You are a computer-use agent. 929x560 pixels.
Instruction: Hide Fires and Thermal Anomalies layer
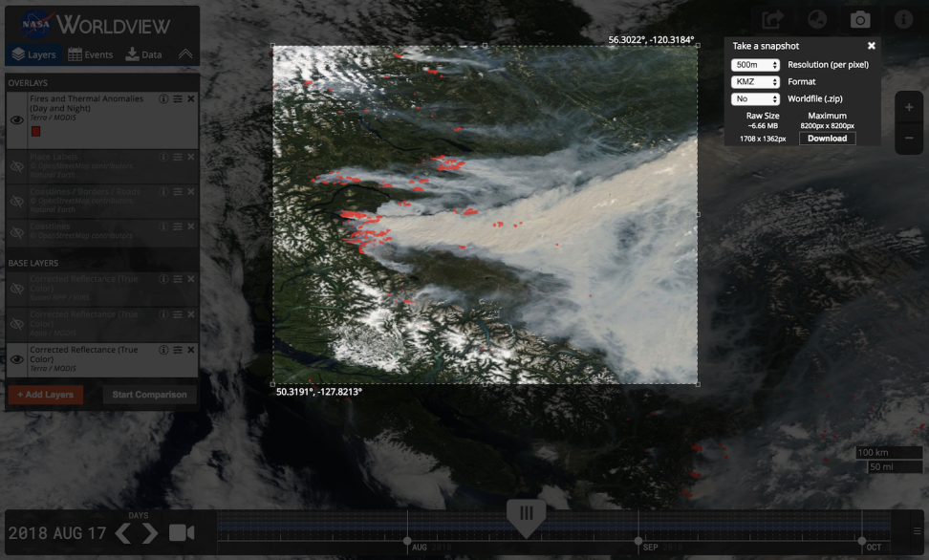pos(16,119)
